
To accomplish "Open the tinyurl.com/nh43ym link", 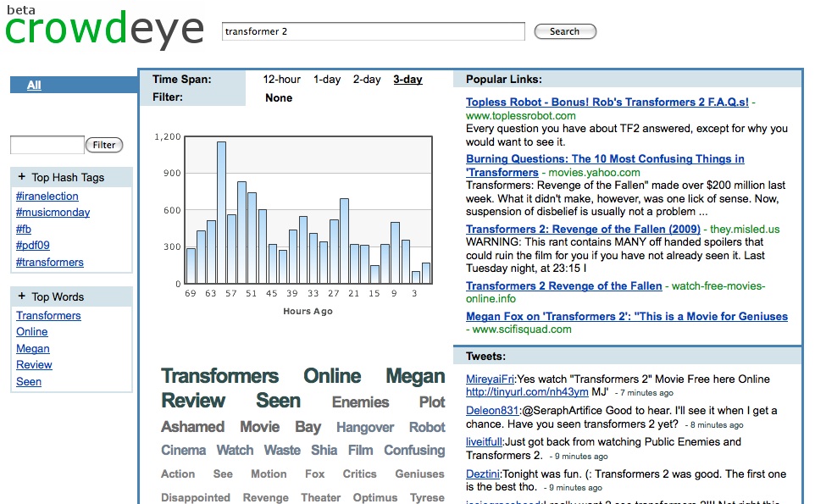I will (527, 392).
